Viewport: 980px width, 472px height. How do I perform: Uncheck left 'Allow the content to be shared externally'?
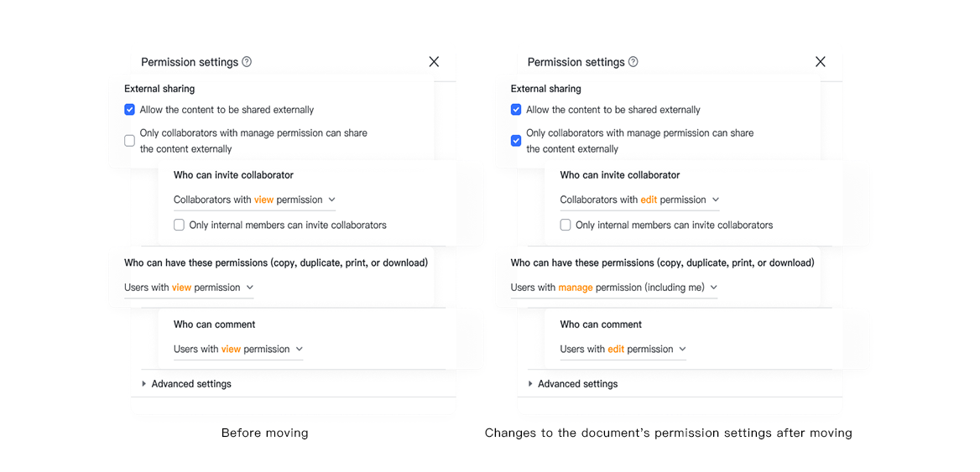click(x=130, y=110)
